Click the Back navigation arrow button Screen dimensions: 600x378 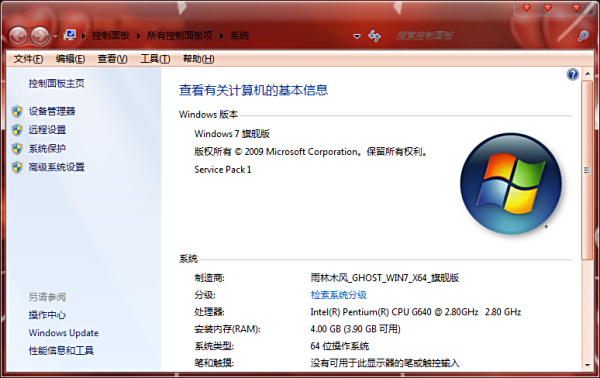[18, 36]
